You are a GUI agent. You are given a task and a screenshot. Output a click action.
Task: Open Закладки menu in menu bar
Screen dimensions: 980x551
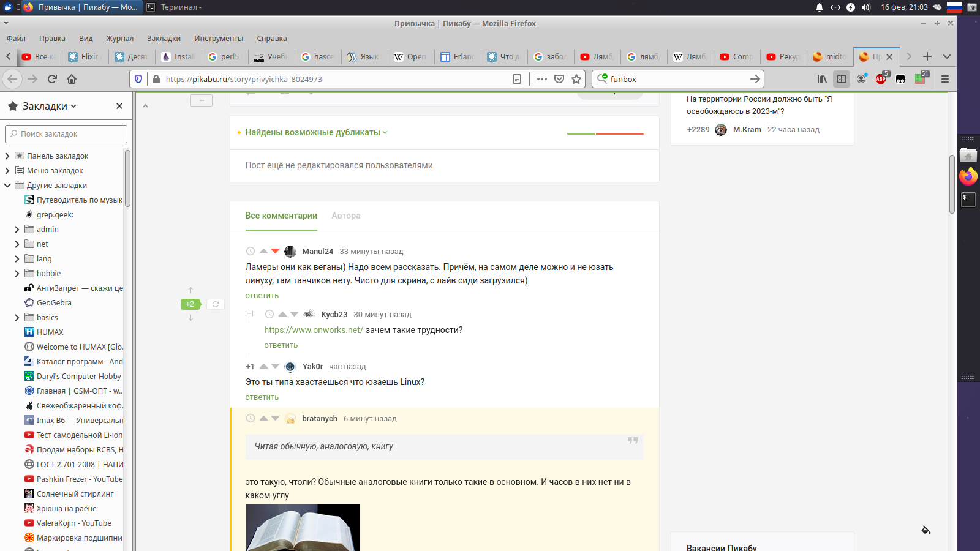coord(164,39)
